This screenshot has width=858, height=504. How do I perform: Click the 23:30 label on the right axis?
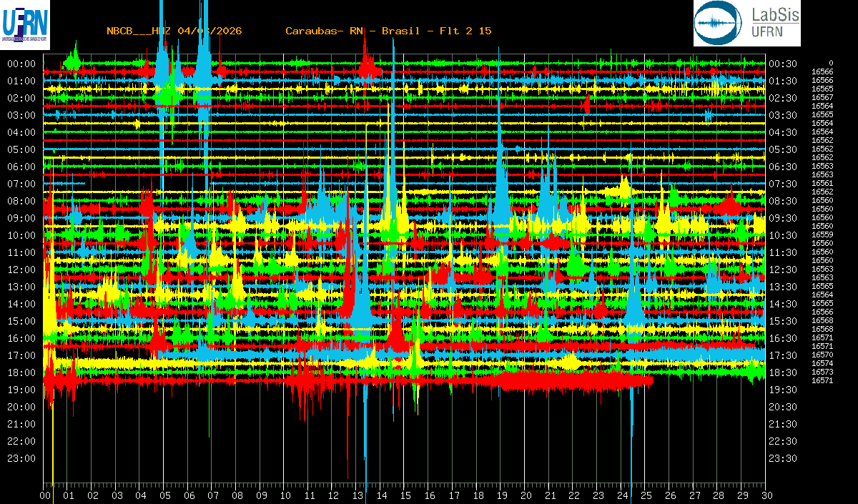(783, 458)
